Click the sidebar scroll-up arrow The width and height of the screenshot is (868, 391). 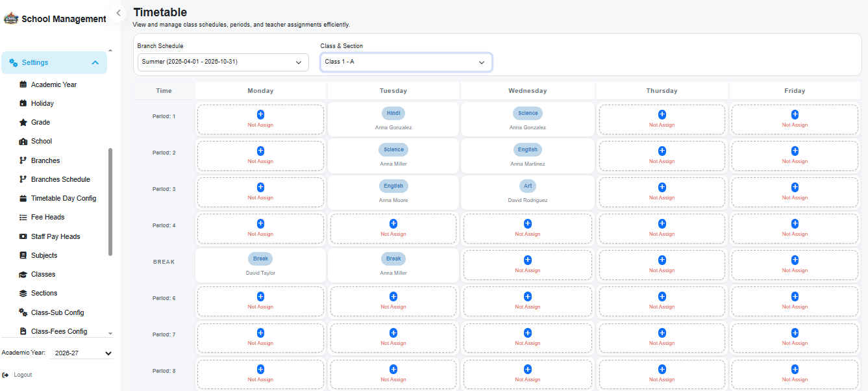(x=110, y=51)
